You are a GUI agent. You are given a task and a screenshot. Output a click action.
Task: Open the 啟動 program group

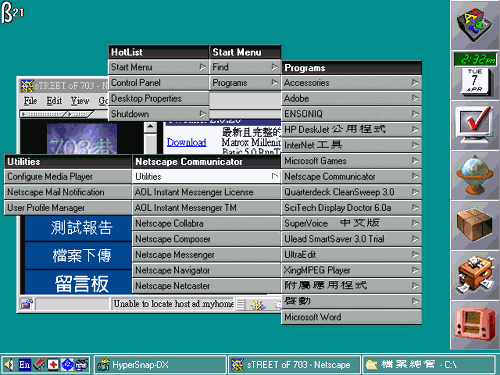coord(351,301)
